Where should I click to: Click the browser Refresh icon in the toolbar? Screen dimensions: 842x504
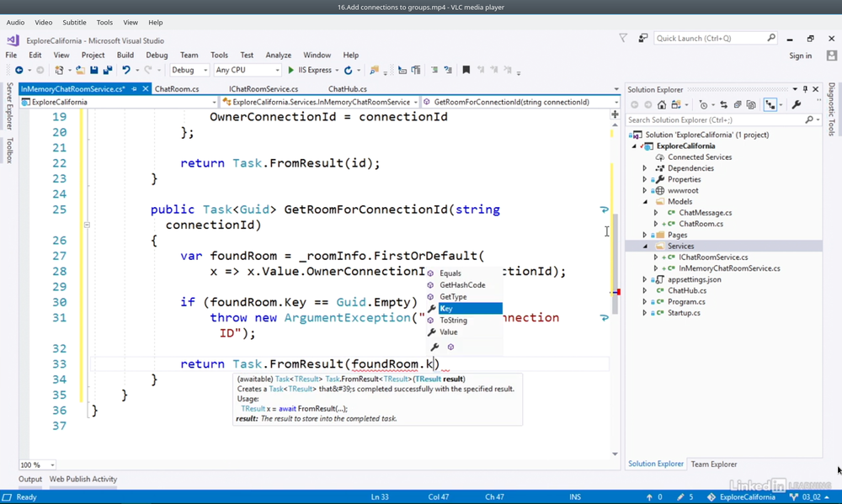[348, 71]
